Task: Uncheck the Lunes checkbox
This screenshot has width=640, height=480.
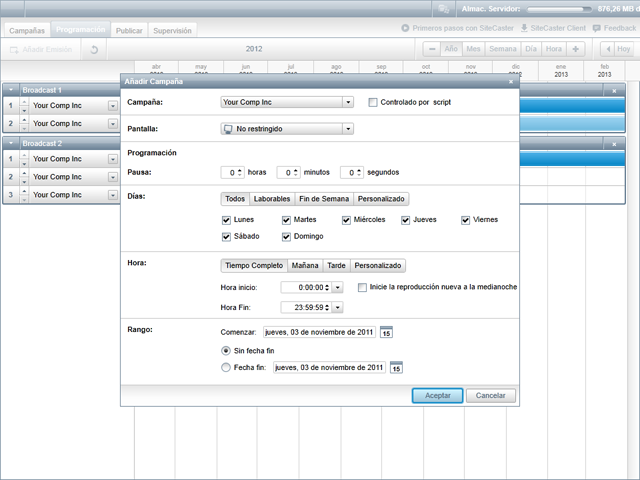Action: point(227,220)
